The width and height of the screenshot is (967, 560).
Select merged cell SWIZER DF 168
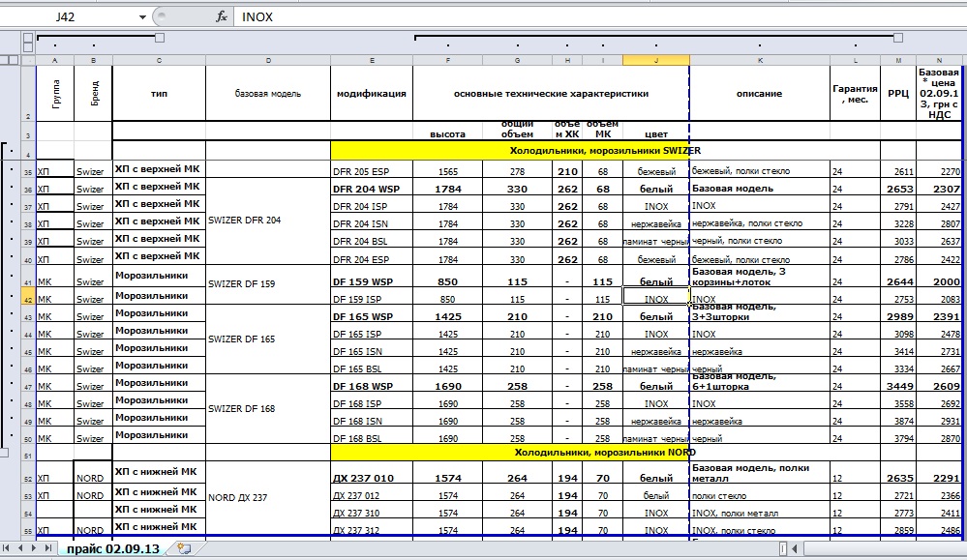[268, 408]
